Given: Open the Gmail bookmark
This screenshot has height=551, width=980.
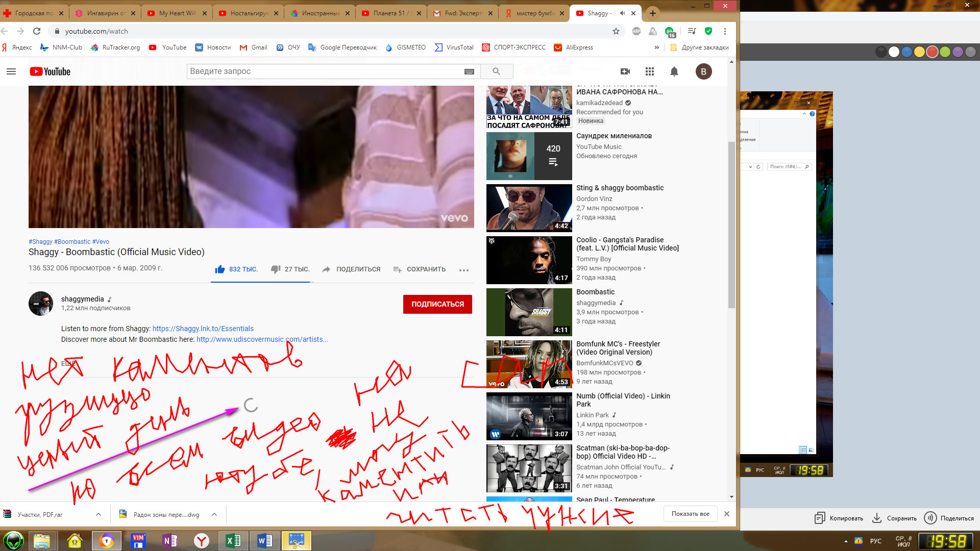Looking at the screenshot, I should [254, 47].
